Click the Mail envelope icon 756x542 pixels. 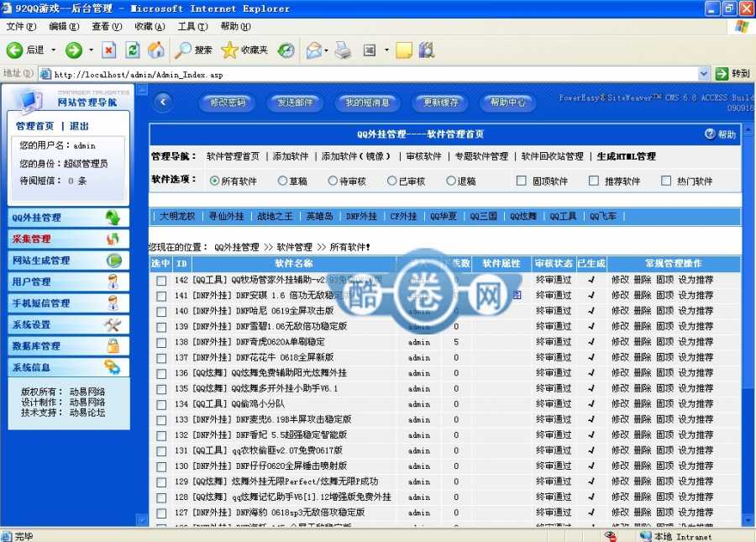point(314,50)
